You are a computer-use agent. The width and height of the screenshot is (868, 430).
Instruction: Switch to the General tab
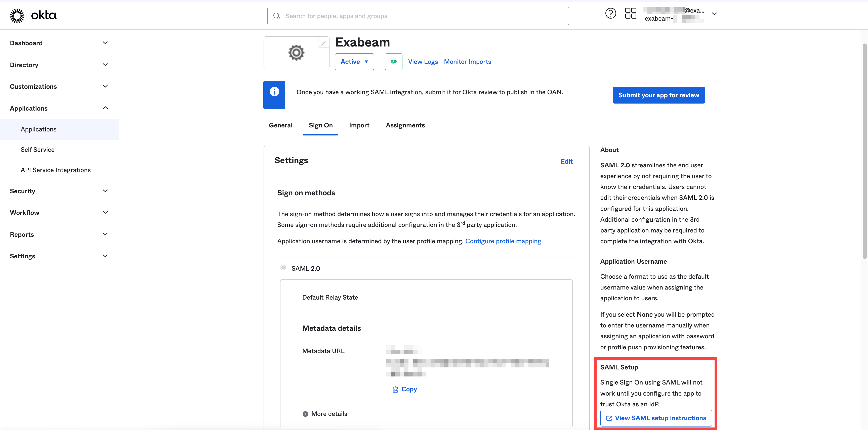(280, 124)
